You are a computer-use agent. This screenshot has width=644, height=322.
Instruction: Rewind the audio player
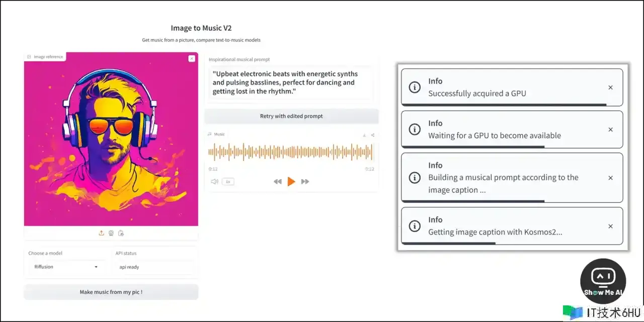pos(277,182)
